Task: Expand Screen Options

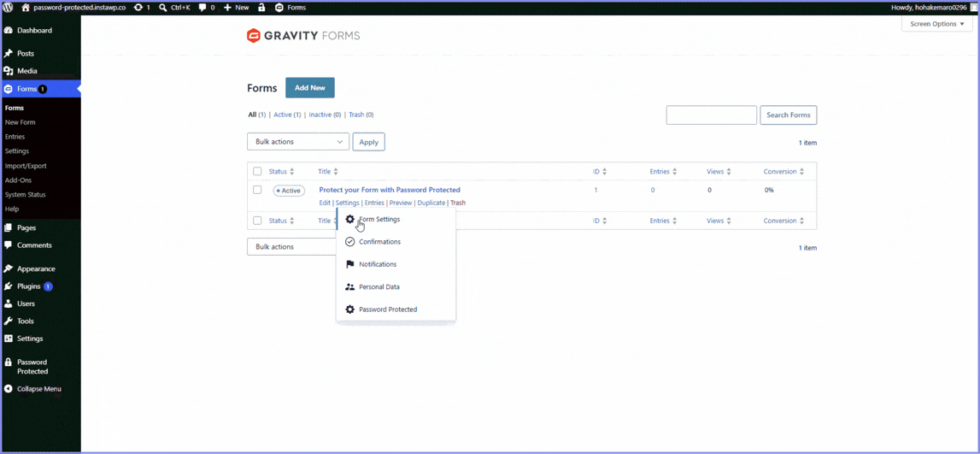Action: (x=937, y=24)
